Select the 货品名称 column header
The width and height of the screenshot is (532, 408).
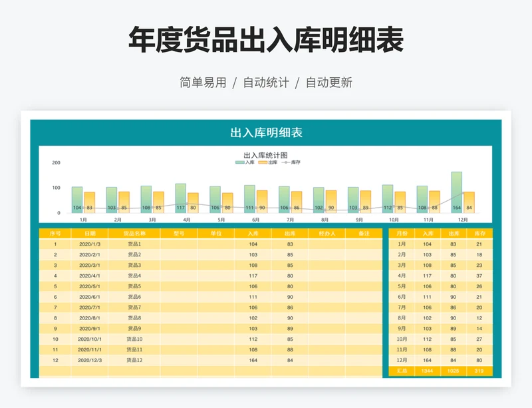134,234
